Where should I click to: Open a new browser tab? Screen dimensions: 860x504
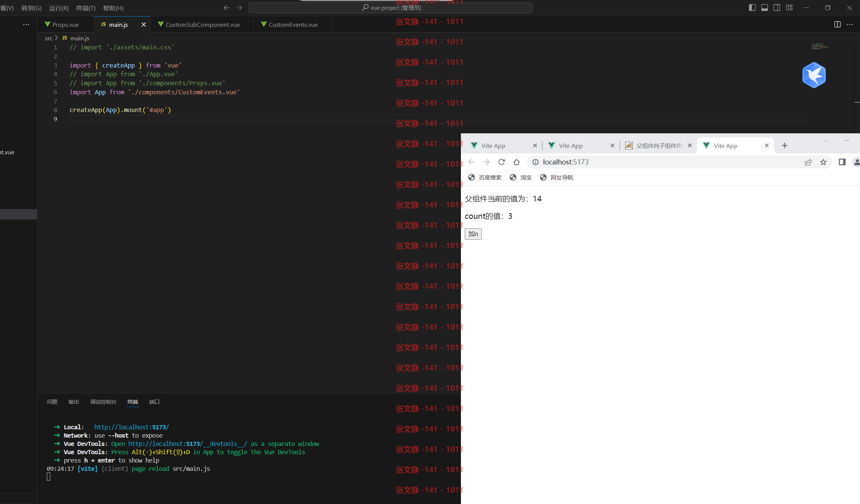784,146
